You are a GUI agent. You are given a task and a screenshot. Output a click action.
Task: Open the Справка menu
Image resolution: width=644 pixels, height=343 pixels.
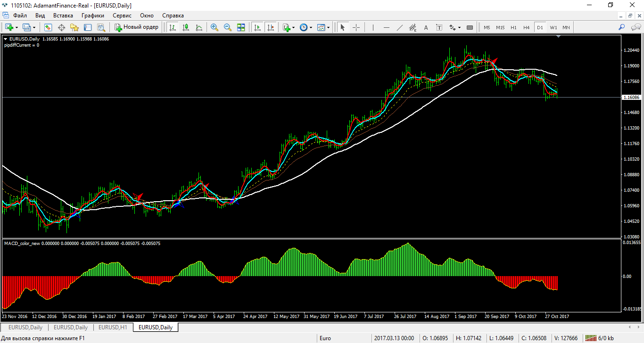[x=173, y=15]
